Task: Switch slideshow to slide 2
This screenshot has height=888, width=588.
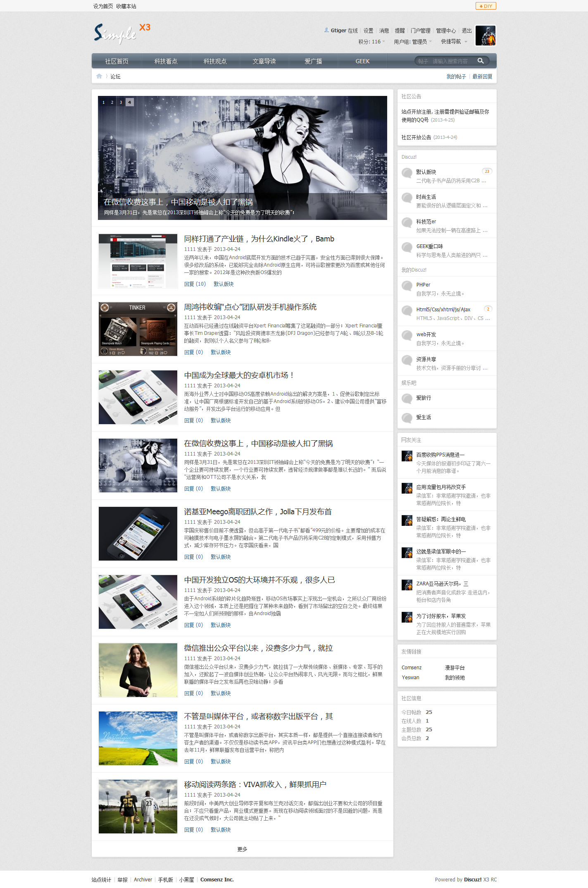Action: point(112,102)
